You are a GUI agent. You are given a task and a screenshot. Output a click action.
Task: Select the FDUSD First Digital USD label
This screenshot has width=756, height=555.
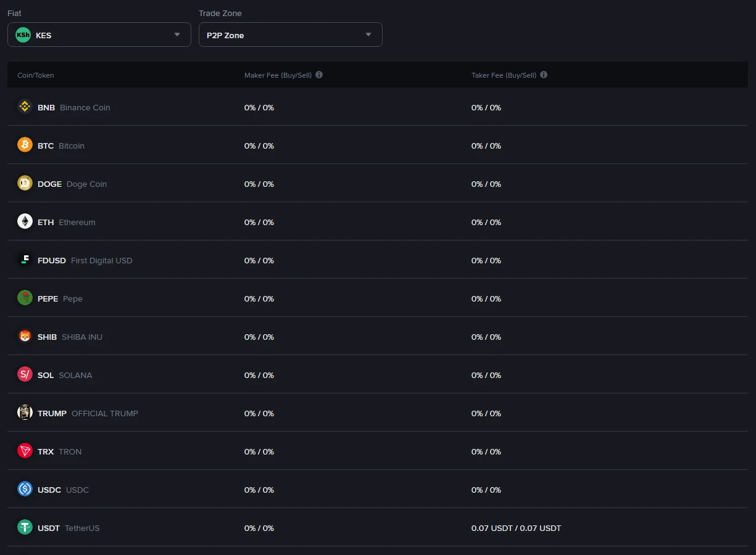coord(85,260)
